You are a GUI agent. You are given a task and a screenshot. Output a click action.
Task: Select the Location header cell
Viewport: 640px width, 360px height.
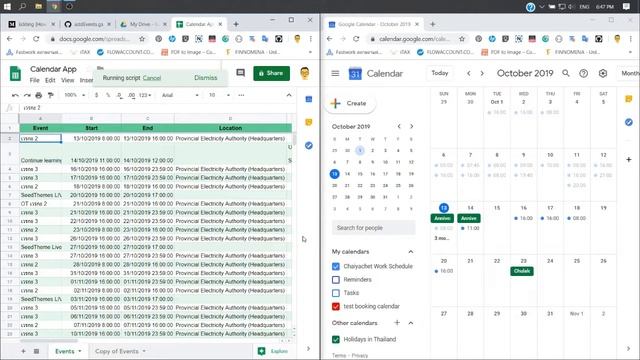pyautogui.click(x=230, y=128)
